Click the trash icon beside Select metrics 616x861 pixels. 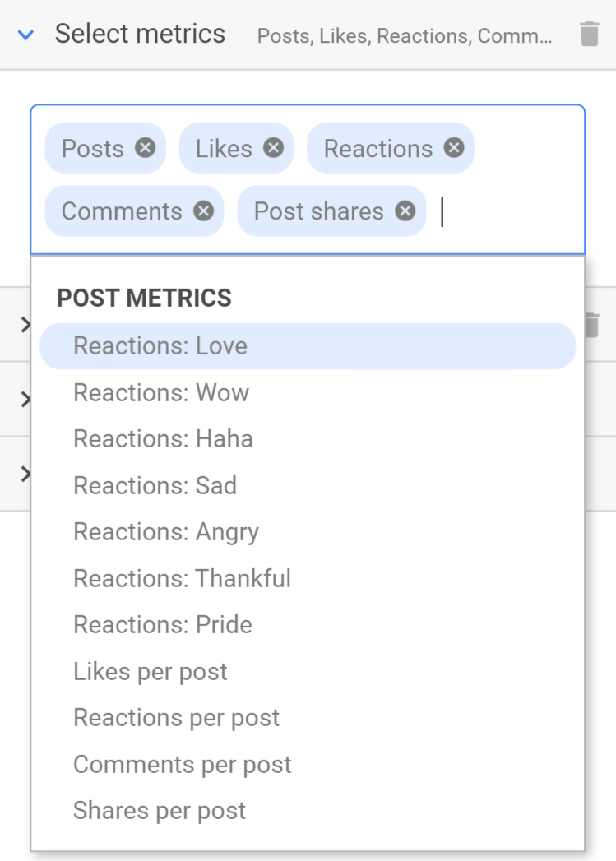coord(590,35)
